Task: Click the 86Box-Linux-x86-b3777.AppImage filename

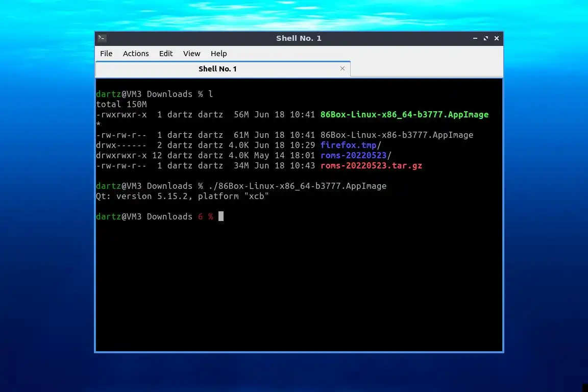Action: [397, 135]
